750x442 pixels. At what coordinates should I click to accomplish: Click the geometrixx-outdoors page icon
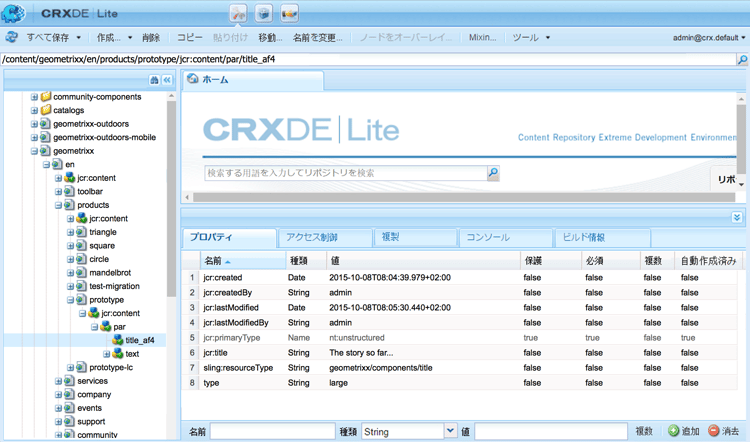pyautogui.click(x=45, y=124)
